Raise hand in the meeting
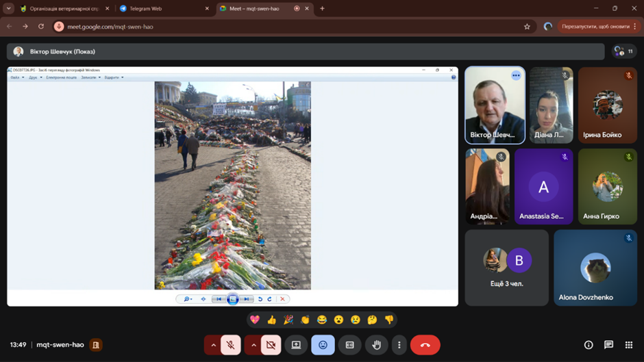 (x=376, y=345)
